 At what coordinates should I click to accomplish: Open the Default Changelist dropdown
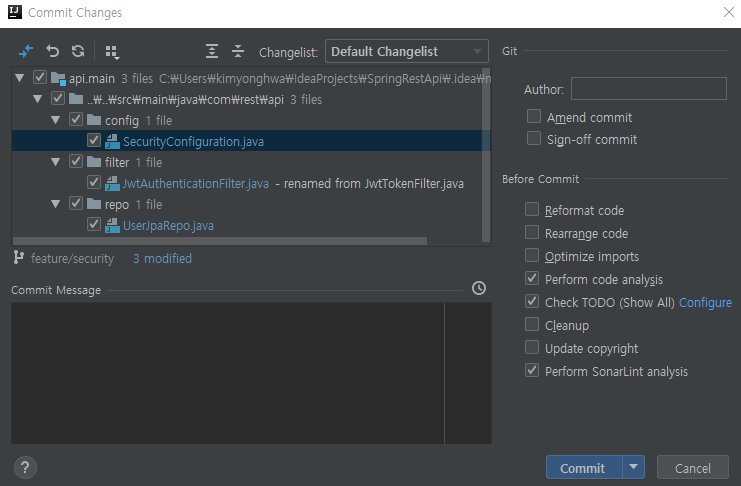406,51
